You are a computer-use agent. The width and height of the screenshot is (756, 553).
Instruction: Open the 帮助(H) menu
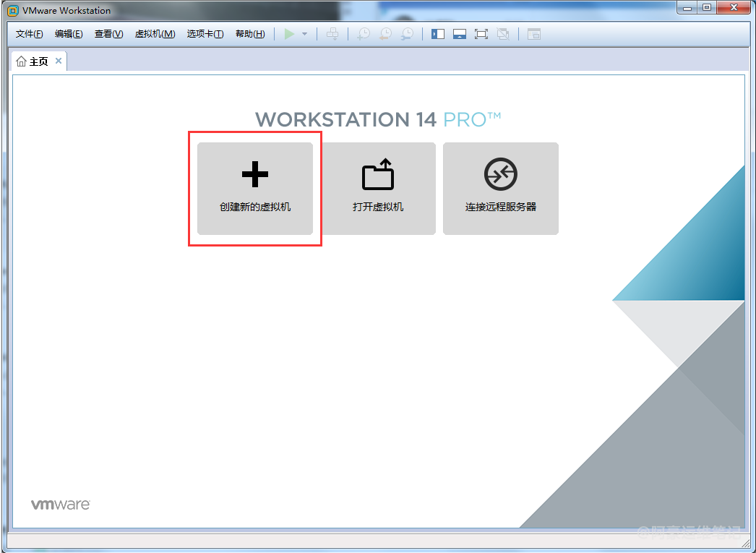[250, 34]
